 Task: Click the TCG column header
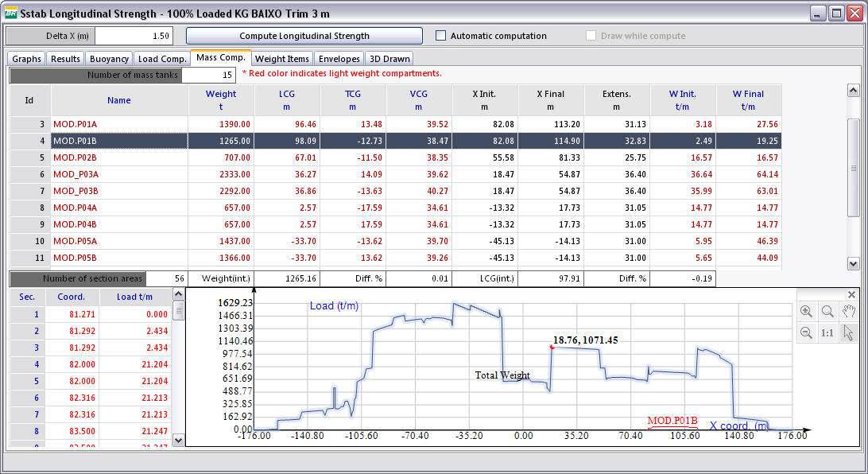(353, 100)
